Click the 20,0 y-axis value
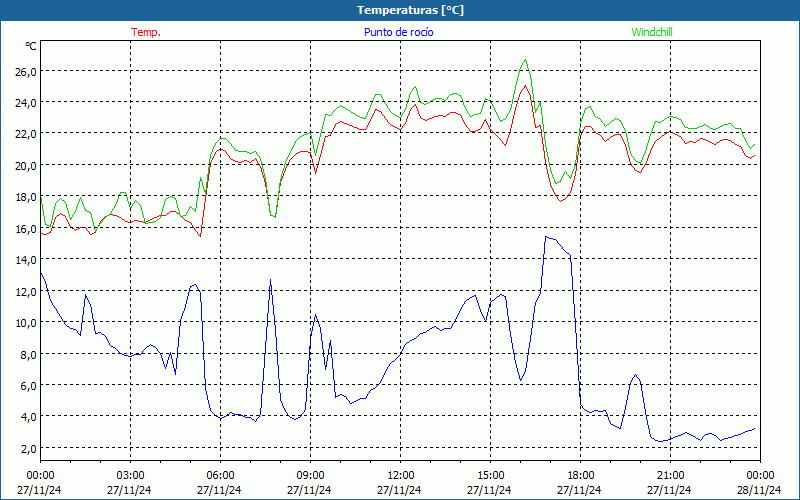 26,166
